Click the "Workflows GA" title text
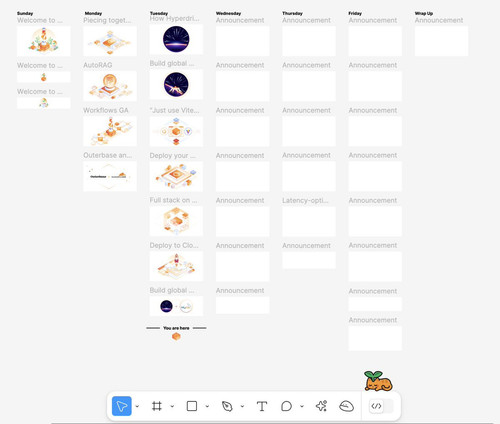This screenshot has height=424, width=500. coord(106,110)
